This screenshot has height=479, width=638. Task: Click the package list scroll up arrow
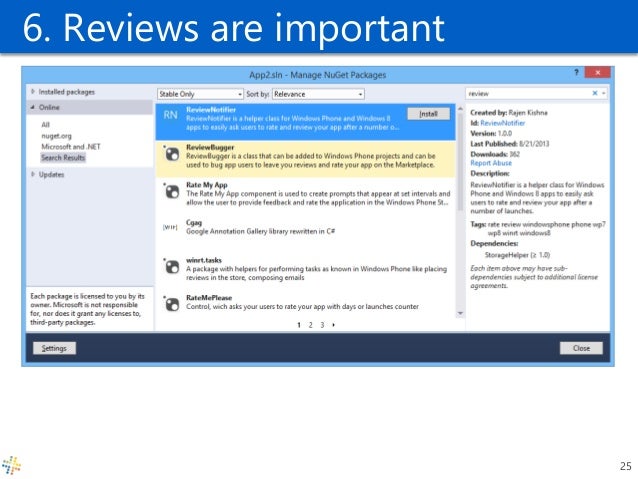[x=461, y=109]
